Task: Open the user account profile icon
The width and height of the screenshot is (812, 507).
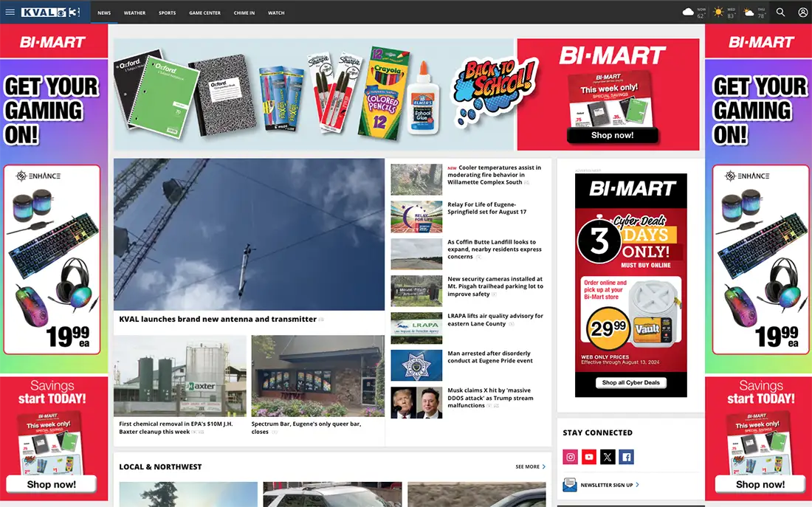Action: click(x=802, y=12)
